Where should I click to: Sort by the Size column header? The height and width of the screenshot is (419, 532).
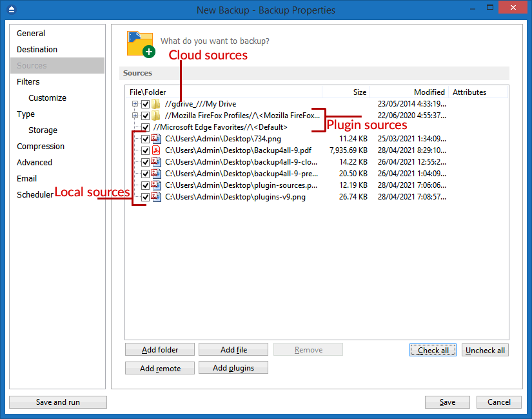point(346,92)
